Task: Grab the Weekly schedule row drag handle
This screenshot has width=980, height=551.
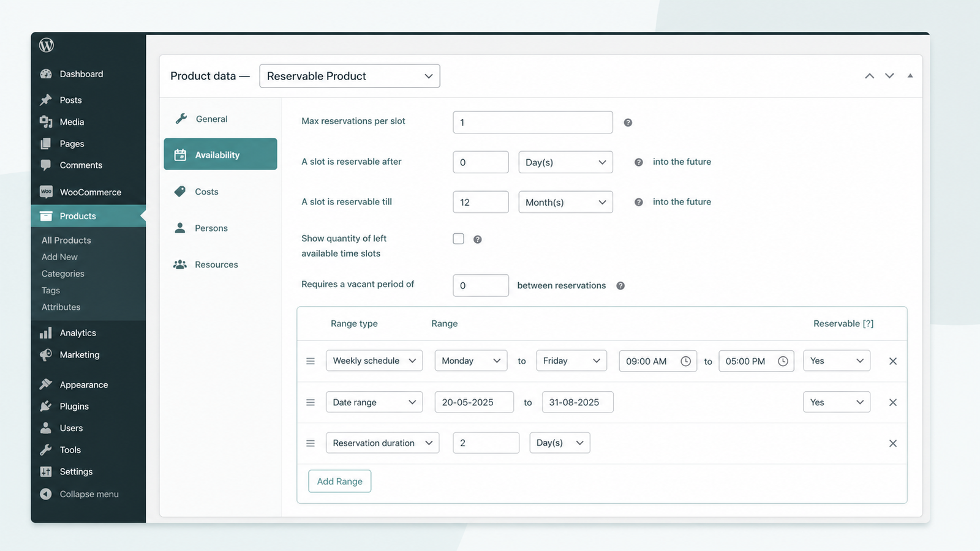Action: pyautogui.click(x=311, y=361)
